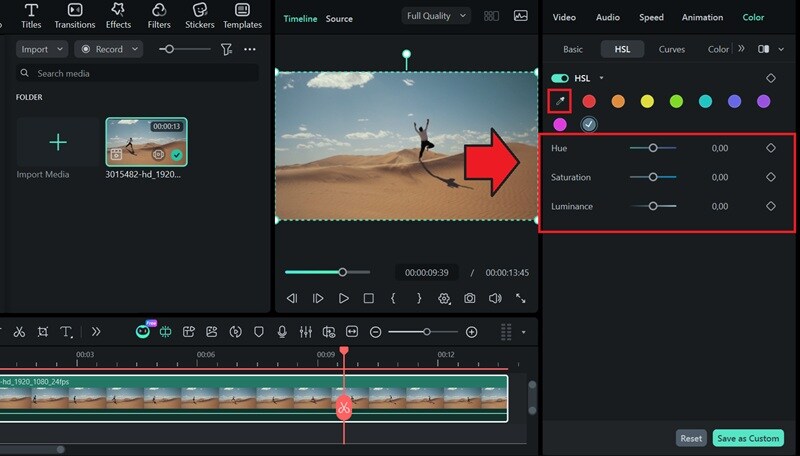
Task: Step to the previous frame
Action: pos(292,298)
